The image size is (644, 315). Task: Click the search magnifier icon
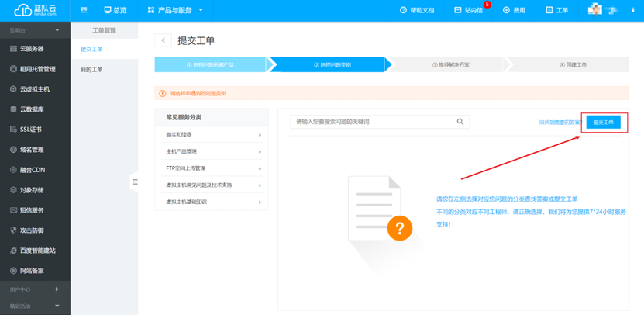460,122
